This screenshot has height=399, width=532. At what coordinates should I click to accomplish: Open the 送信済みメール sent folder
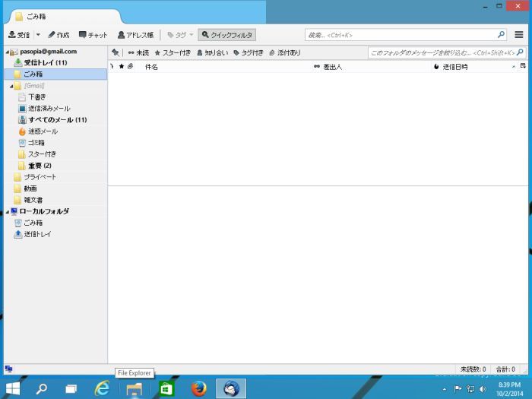pos(49,109)
